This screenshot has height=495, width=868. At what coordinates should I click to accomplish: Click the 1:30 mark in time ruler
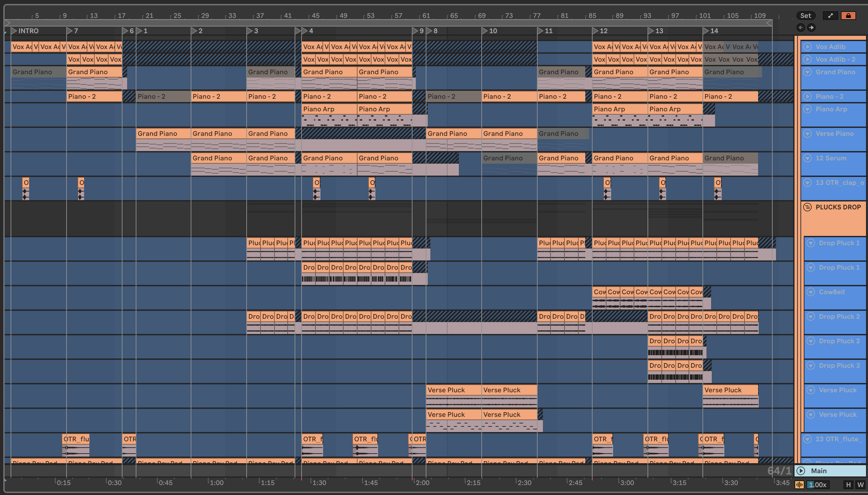coord(318,482)
